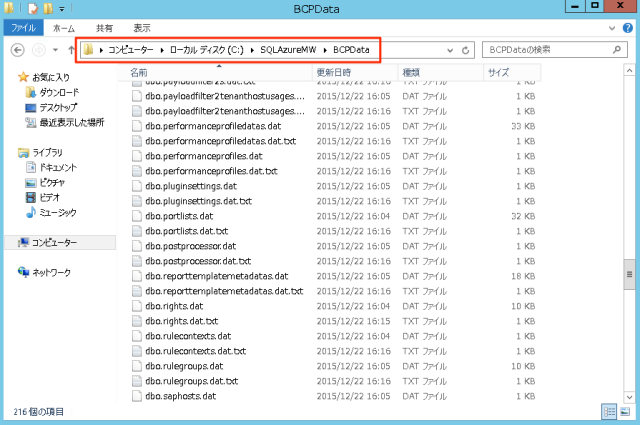The width and height of the screenshot is (640, 425).
Task: Click ローカル ディスク (C:) breadcrumb
Action: (207, 50)
